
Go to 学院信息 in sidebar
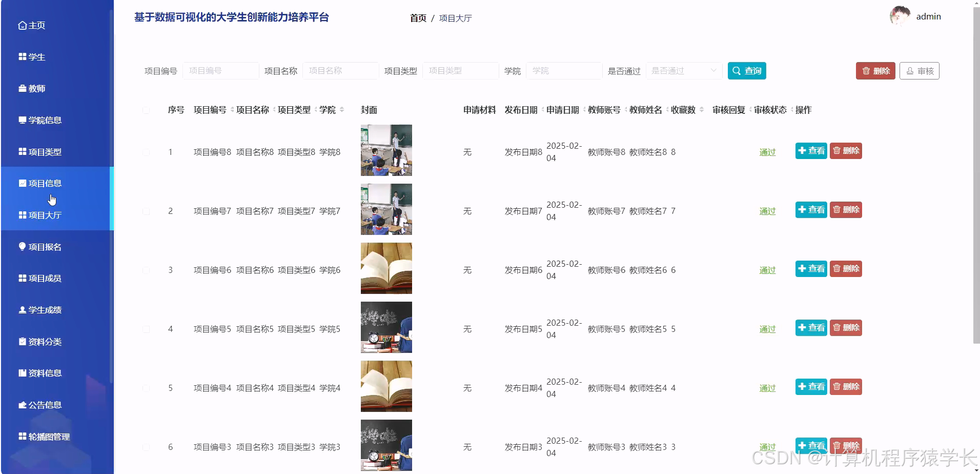coord(56,120)
